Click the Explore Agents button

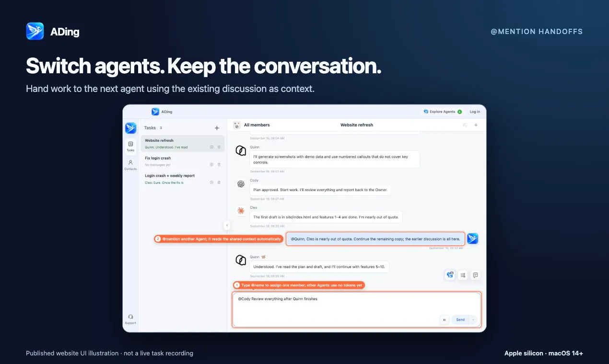(442, 112)
